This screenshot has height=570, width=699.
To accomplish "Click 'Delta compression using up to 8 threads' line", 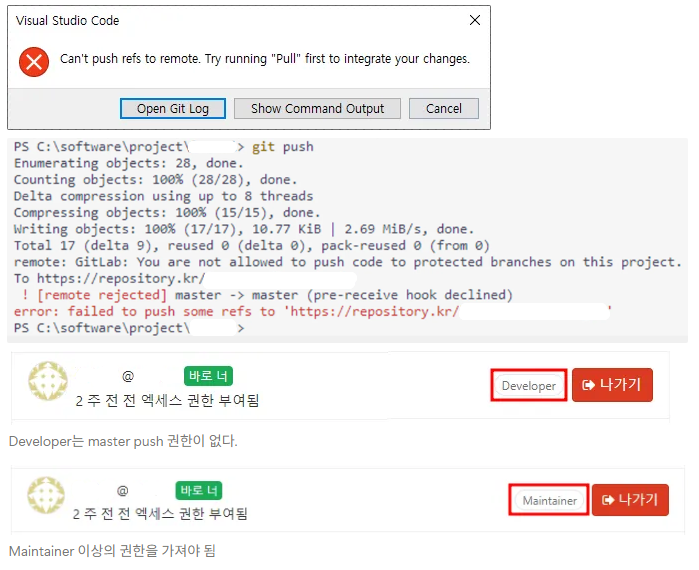I will tap(163, 196).
